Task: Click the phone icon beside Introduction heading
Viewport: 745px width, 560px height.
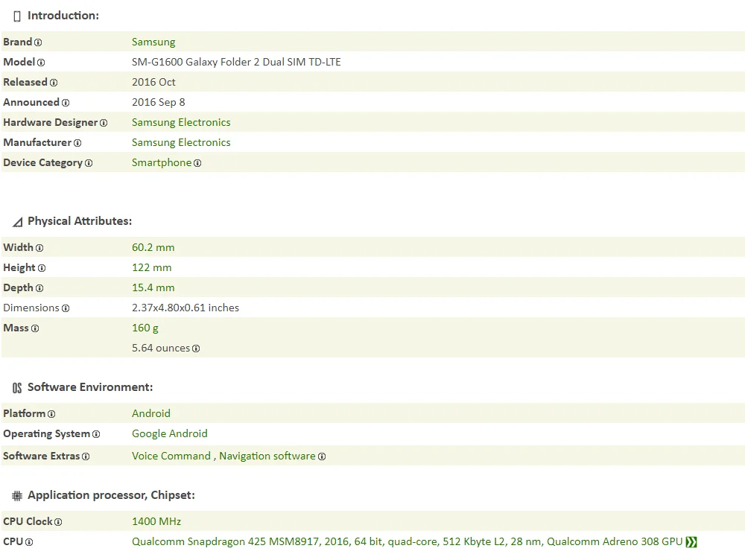Action: click(x=17, y=16)
